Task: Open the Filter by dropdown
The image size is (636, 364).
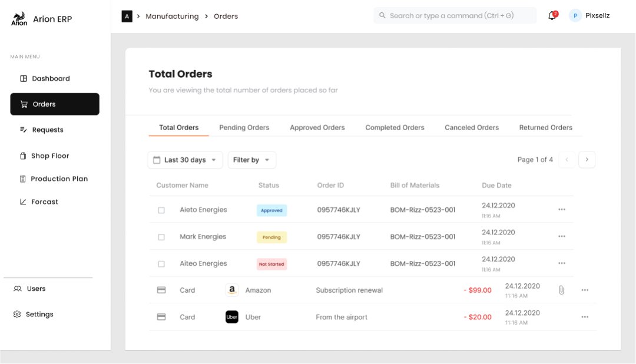Action: [x=252, y=160]
